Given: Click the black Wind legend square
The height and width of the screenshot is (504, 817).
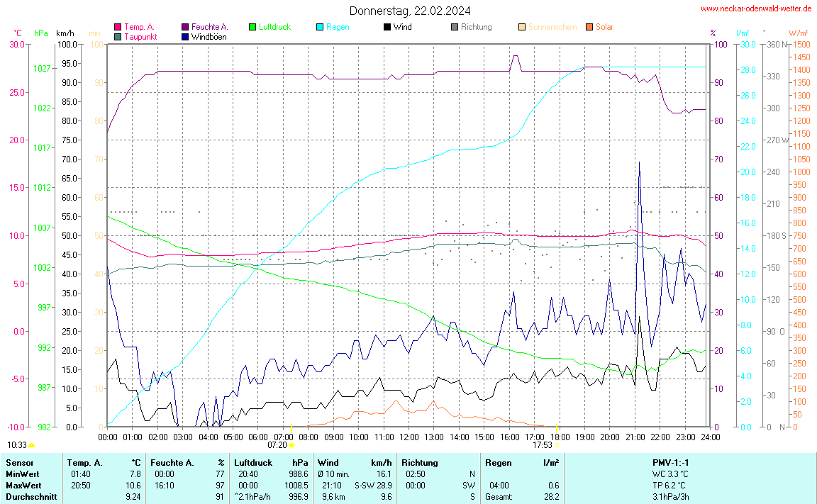Looking at the screenshot, I should point(387,27).
